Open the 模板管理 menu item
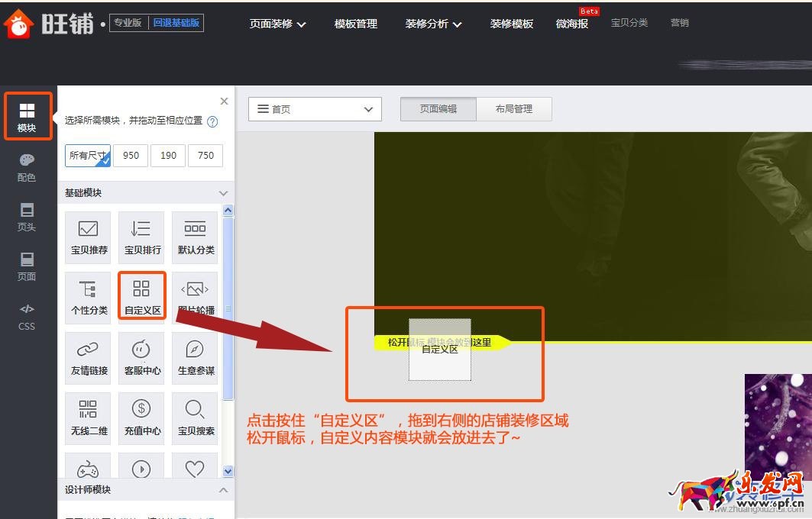The height and width of the screenshot is (519, 812). [355, 24]
